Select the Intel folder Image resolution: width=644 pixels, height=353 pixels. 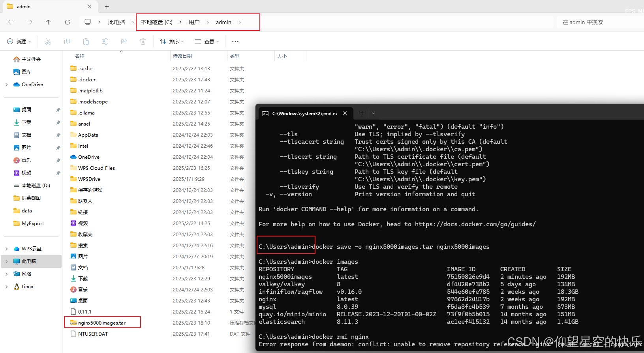pos(83,146)
